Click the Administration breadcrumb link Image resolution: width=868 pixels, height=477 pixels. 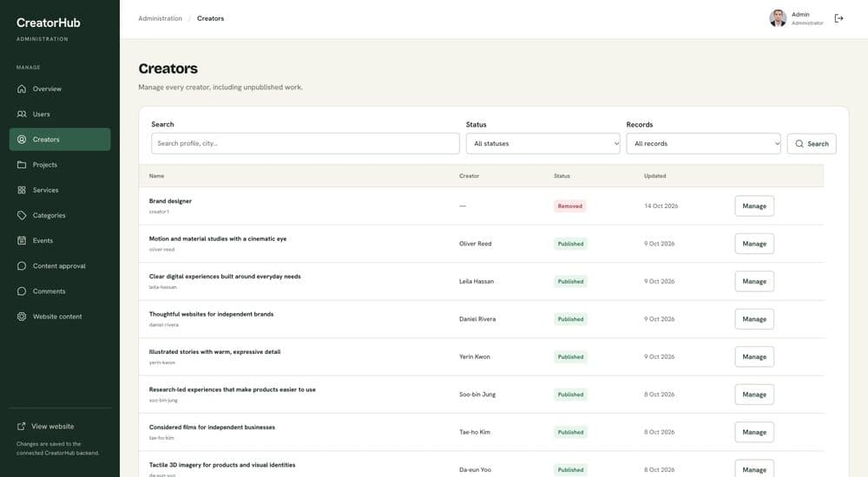pyautogui.click(x=160, y=18)
